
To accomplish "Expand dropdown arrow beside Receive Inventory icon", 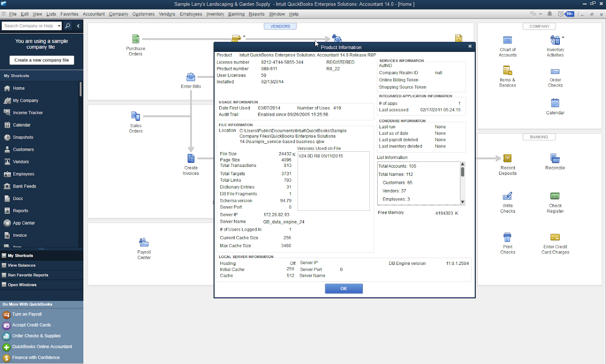I will (244, 36).
